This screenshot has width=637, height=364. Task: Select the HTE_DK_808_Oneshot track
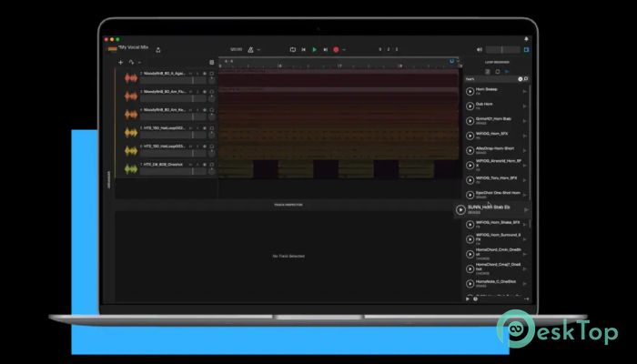click(163, 165)
